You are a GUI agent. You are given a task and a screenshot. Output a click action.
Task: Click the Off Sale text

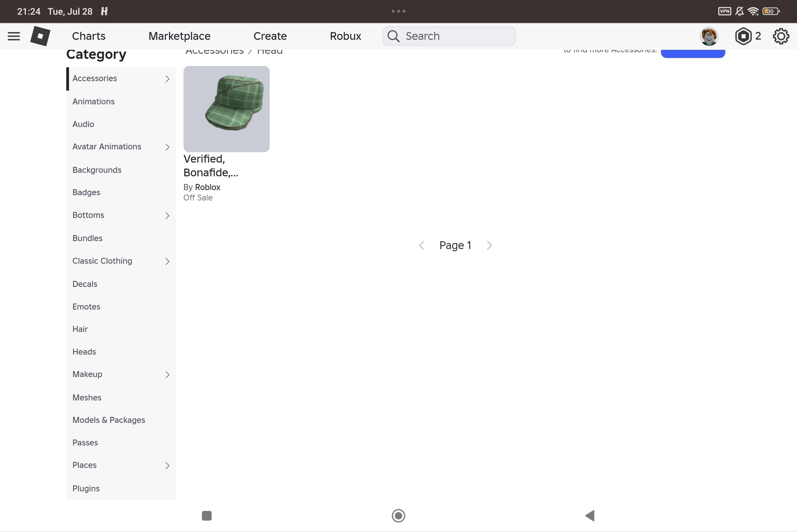[x=198, y=198]
